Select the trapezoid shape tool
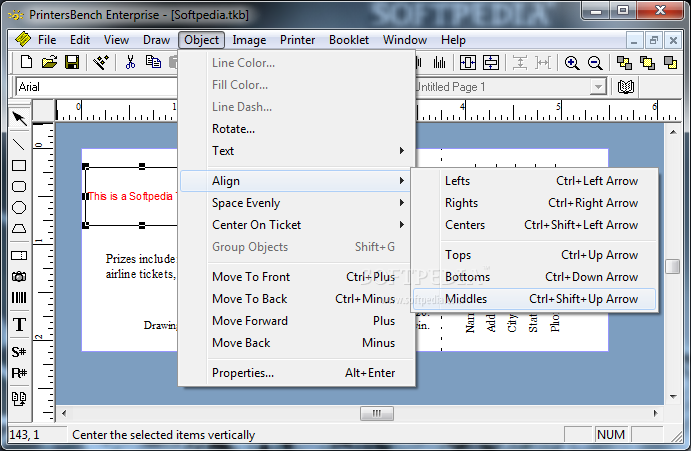Viewport: 691px width, 451px height. [19, 228]
